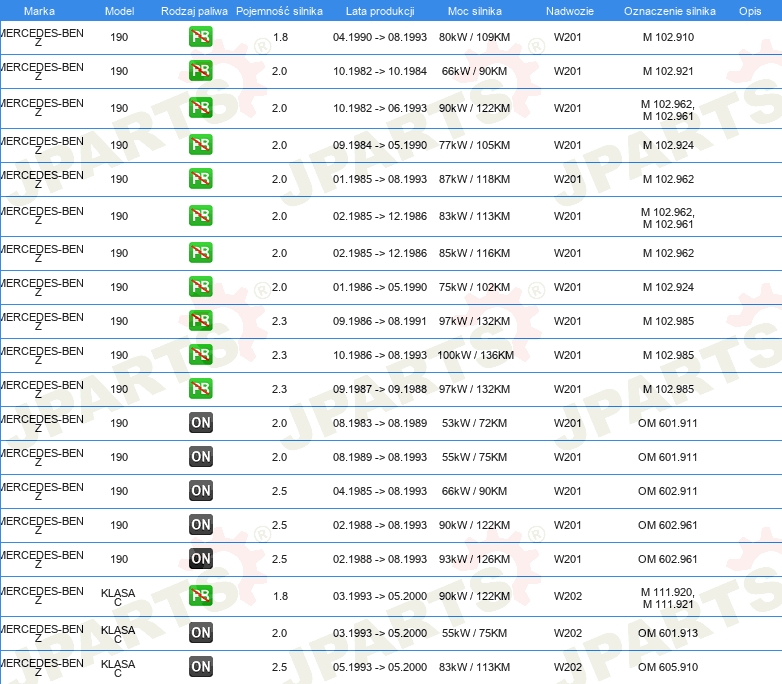Select production range 04.1990 -> 08.1993
Viewport: 782px width, 684px height.
coord(380,37)
